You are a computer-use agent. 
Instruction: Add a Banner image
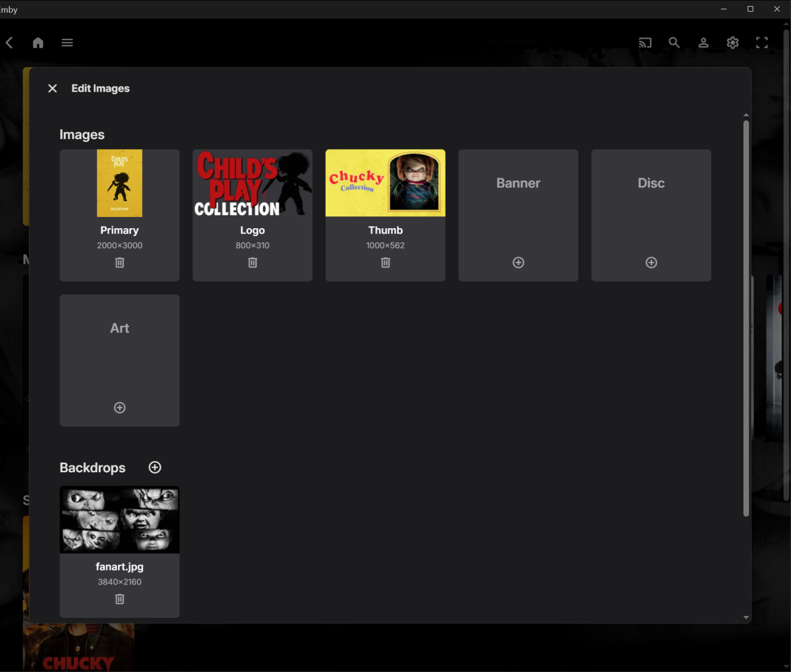[519, 262]
